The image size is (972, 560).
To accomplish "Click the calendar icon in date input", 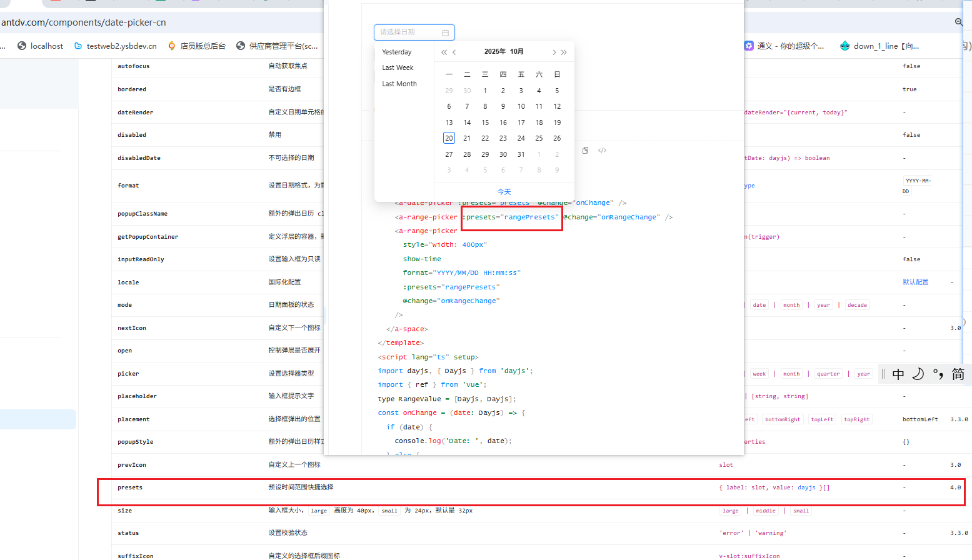I will 445,32.
